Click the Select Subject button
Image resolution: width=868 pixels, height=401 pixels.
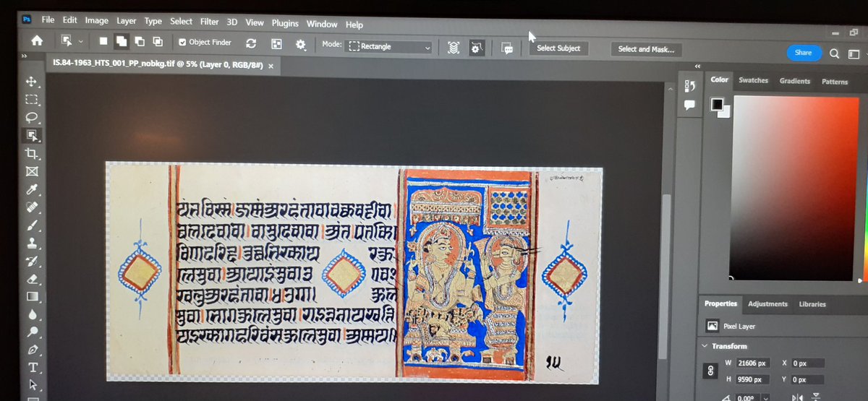coord(558,48)
